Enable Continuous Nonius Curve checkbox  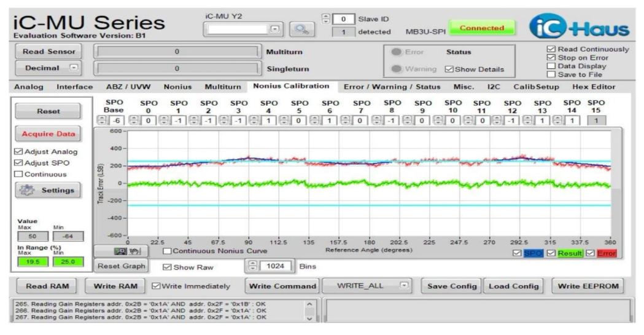tap(167, 251)
